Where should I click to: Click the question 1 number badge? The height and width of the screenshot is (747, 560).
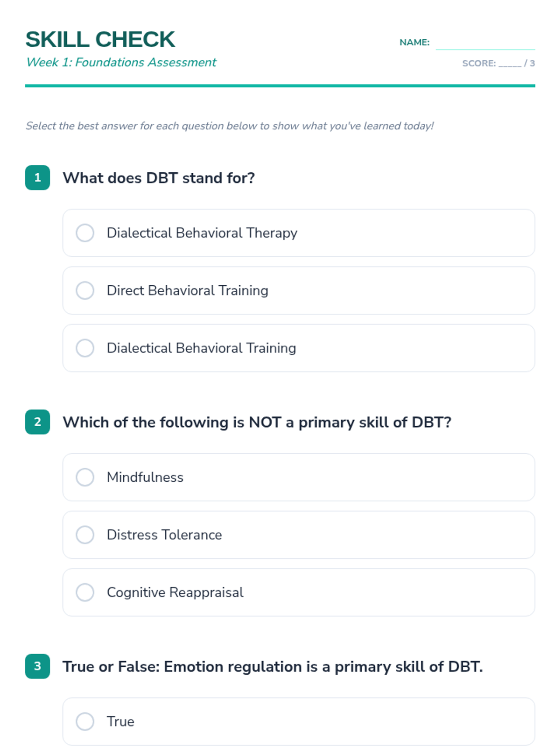(x=37, y=178)
